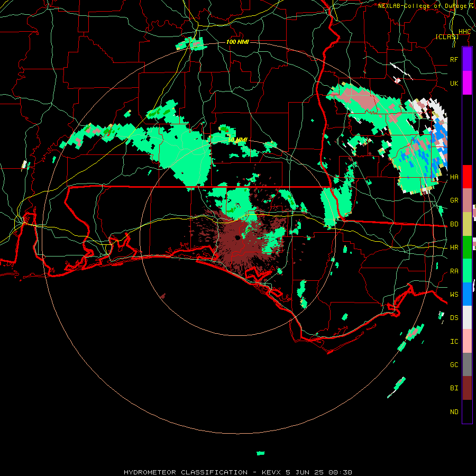The width and height of the screenshot is (476, 476).
Task: Click the black radar site dot at the map center
Action: (x=237, y=237)
